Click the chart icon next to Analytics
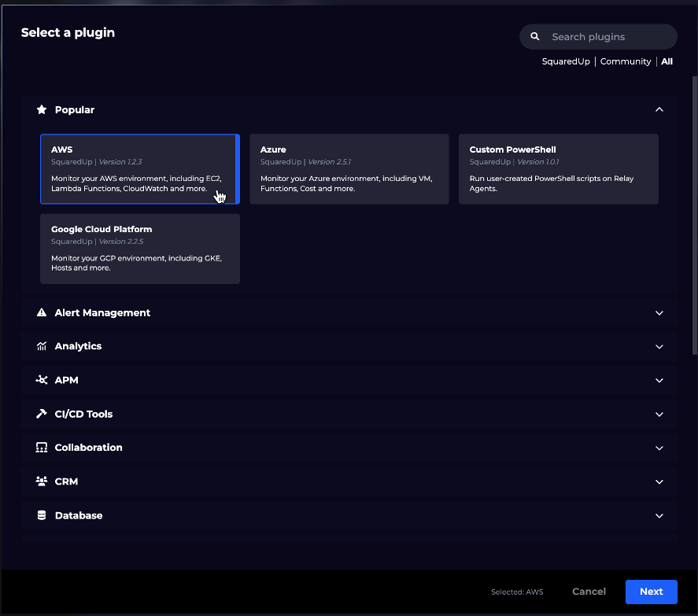This screenshot has width=698, height=616. point(41,346)
